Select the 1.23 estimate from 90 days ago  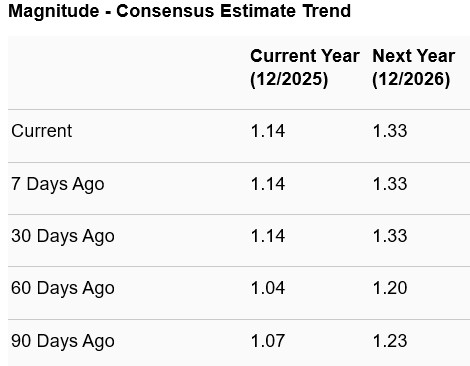coord(390,341)
